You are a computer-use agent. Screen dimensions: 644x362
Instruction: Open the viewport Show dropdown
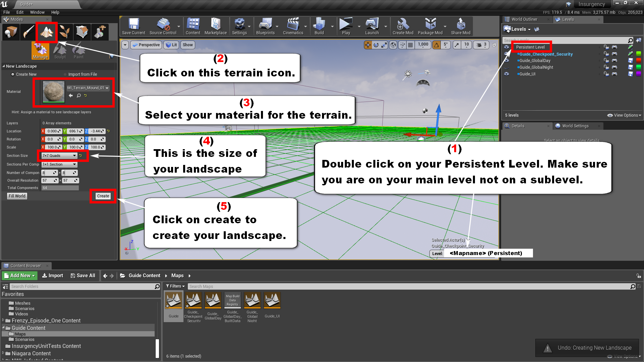188,45
